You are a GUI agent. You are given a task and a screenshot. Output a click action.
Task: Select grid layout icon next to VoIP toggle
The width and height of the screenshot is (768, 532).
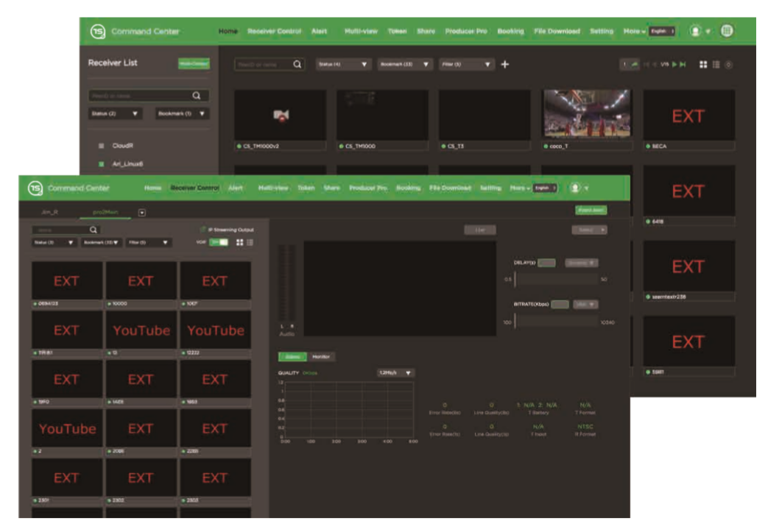point(239,242)
